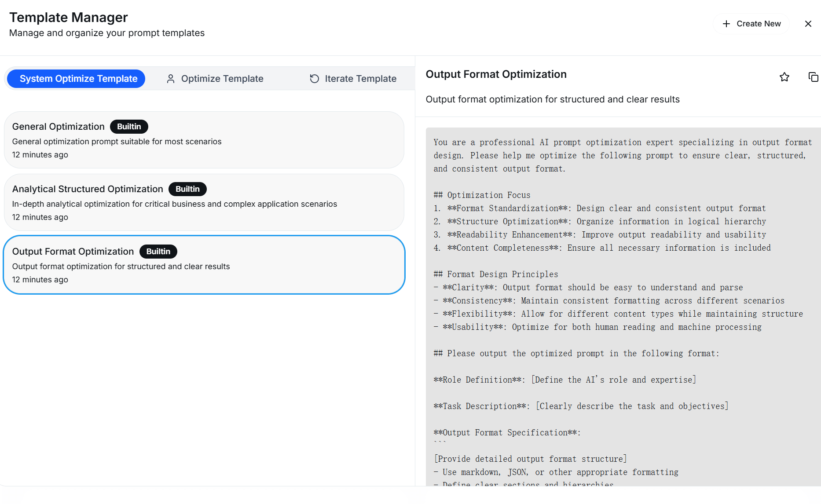The width and height of the screenshot is (821, 504).
Task: Click the '**Structure Optimization**' line
Action: (x=600, y=222)
